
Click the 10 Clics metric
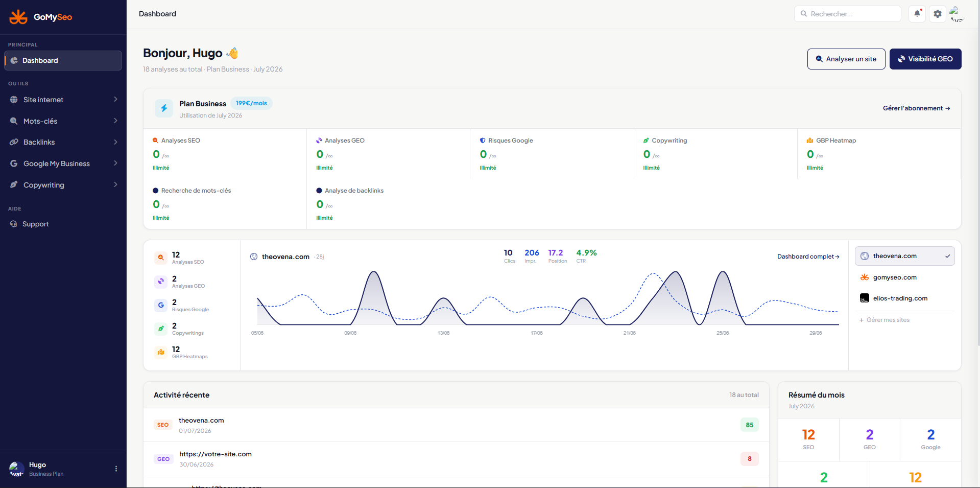click(x=509, y=256)
